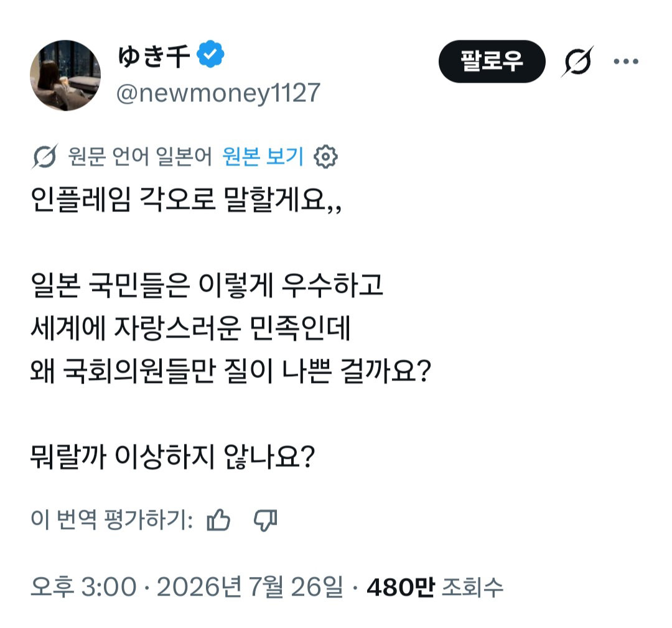Open the ゆき千 profile avatar

(x=65, y=75)
